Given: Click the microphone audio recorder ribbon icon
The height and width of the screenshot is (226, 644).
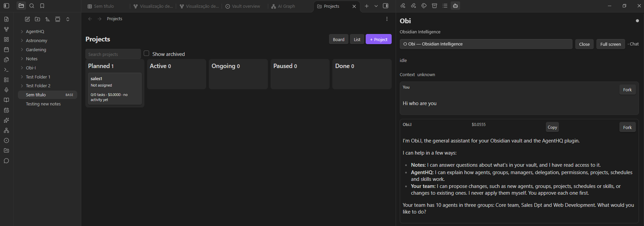Looking at the screenshot, I should coord(6,90).
